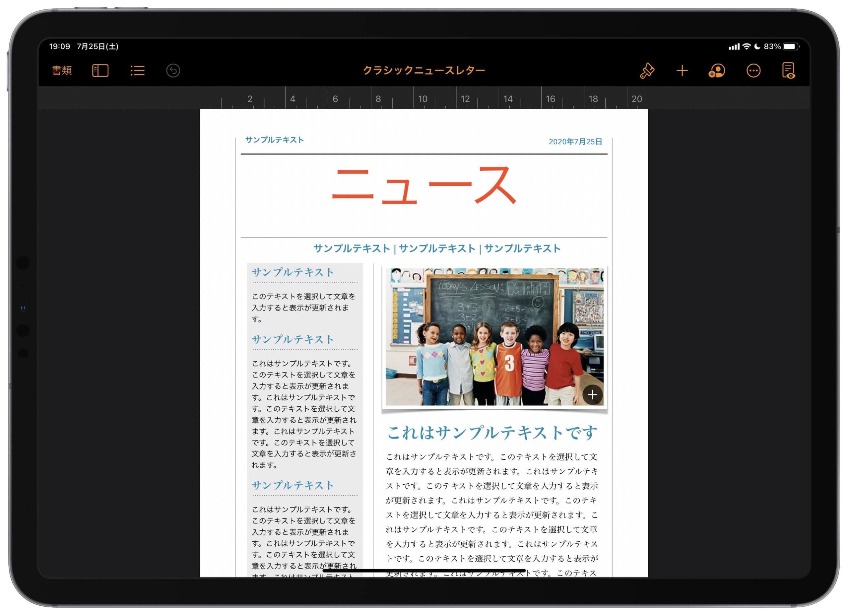Tap the date field 2020年7月25日
The image size is (849, 616).
[576, 142]
